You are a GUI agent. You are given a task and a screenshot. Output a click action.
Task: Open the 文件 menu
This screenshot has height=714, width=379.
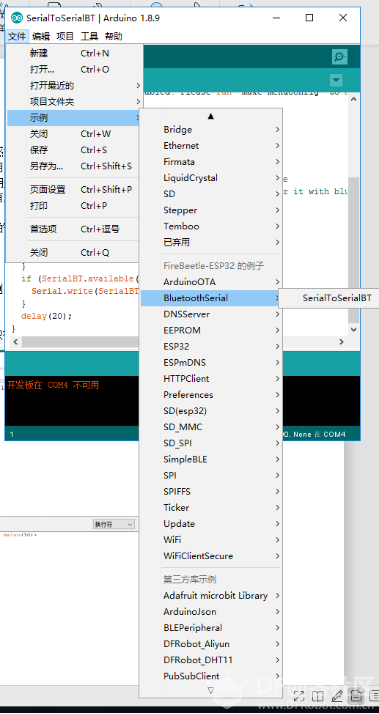tap(17, 36)
